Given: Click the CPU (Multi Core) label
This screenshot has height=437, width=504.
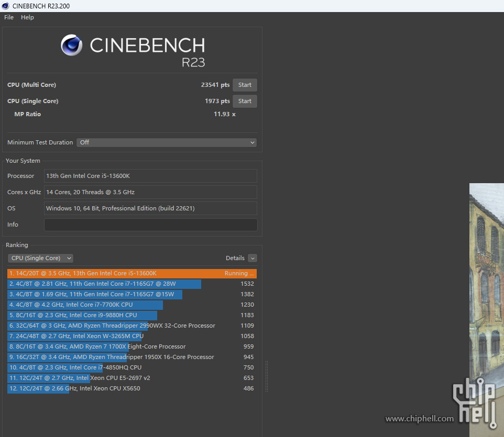Looking at the screenshot, I should click(31, 85).
